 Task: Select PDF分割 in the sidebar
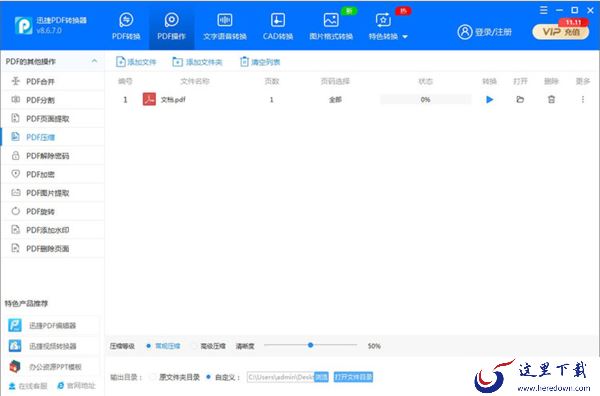(53, 100)
